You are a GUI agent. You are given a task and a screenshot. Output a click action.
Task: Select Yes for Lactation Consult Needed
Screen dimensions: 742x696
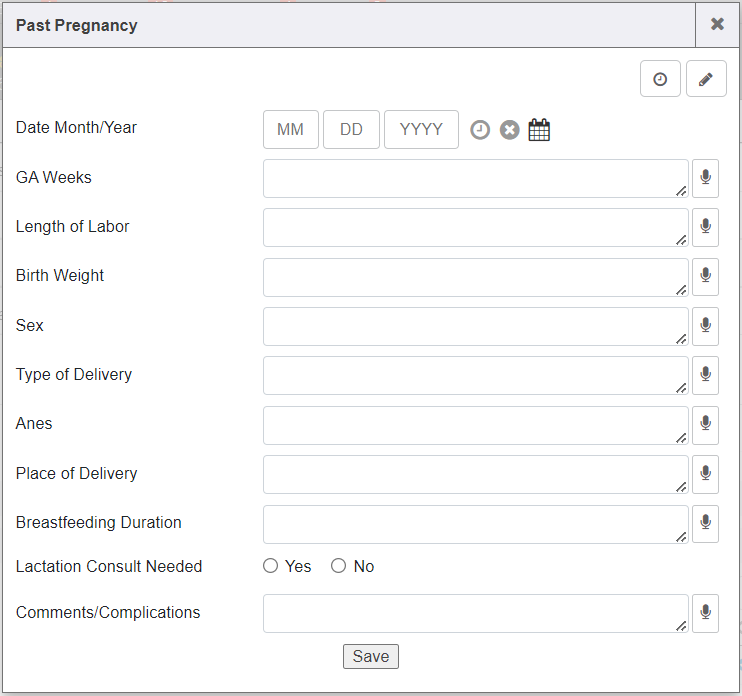point(271,566)
